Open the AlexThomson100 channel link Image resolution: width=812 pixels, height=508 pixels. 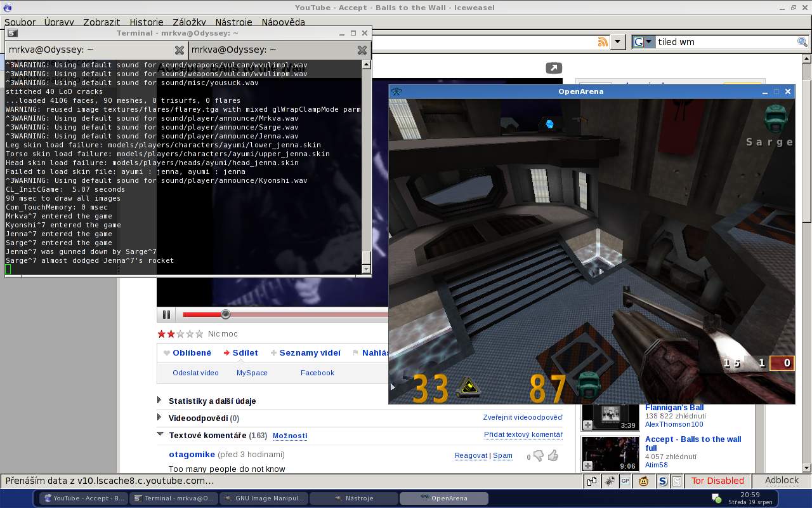674,425
